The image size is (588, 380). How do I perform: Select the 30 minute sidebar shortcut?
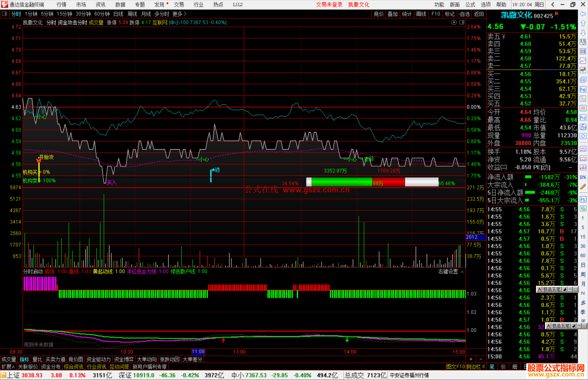tap(583, 246)
